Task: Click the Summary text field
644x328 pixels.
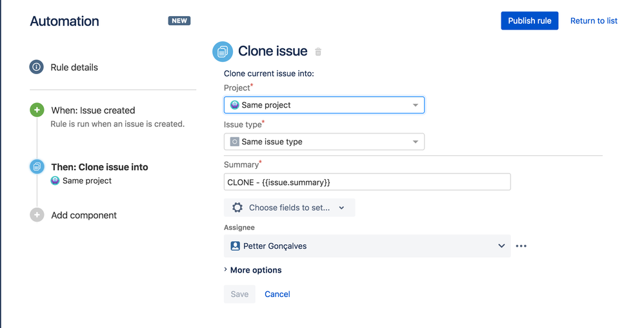Action: (x=367, y=182)
